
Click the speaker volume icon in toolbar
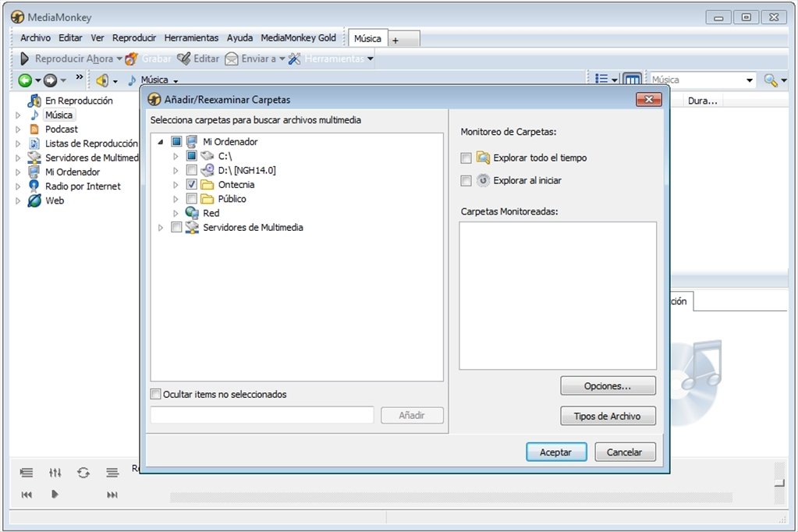click(x=102, y=80)
